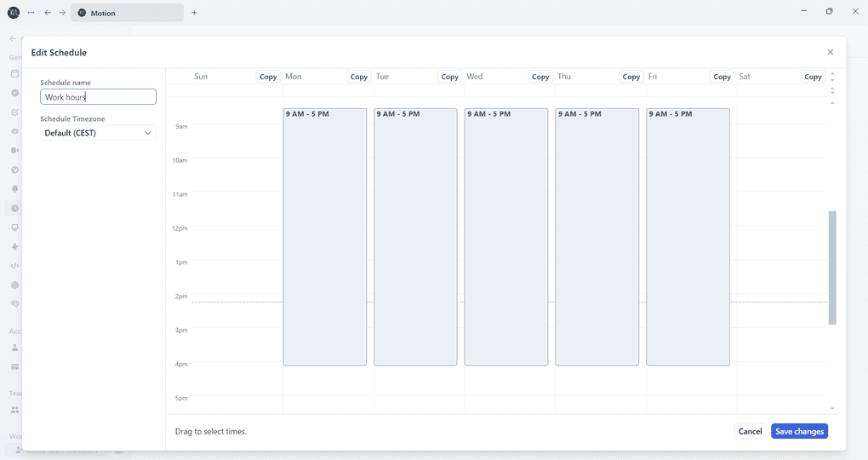Click the schedule grid scrollbar thumb

pyautogui.click(x=832, y=267)
